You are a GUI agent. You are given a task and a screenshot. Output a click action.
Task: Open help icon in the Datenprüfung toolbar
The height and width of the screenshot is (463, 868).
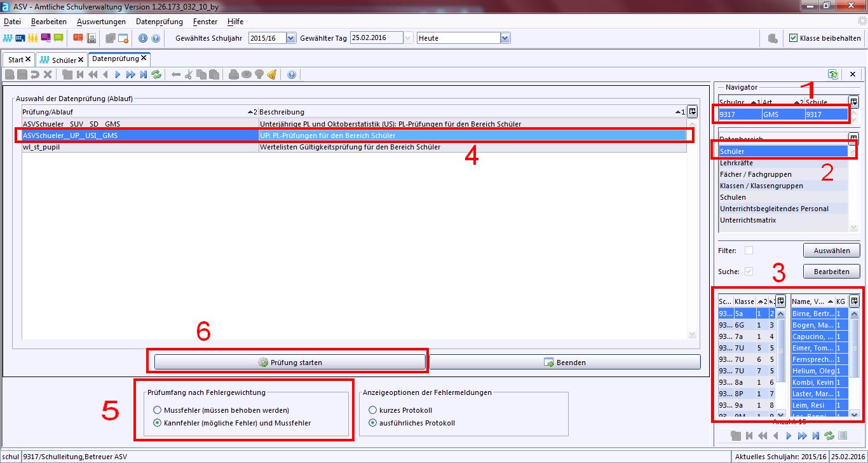click(x=292, y=74)
